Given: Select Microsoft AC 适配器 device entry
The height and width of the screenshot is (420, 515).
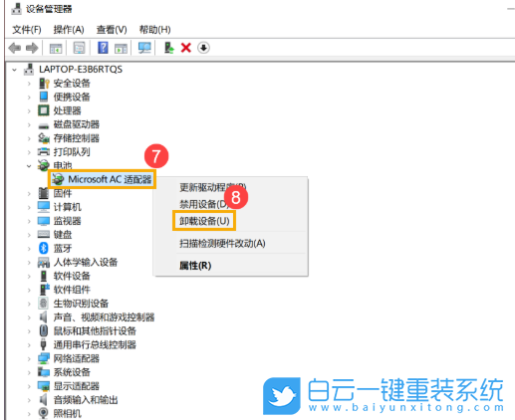Looking at the screenshot, I should pos(103,179).
